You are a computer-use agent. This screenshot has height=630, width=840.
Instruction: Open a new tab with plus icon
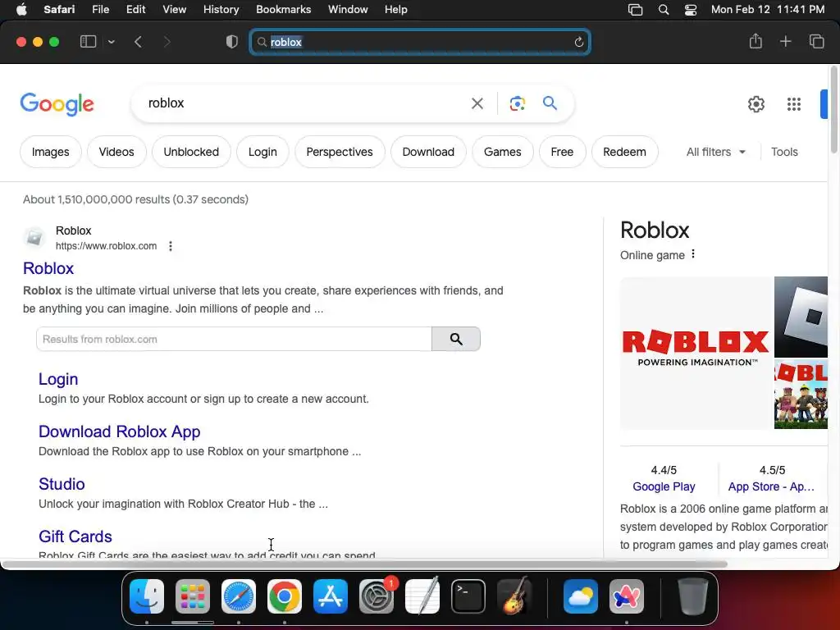click(x=785, y=41)
